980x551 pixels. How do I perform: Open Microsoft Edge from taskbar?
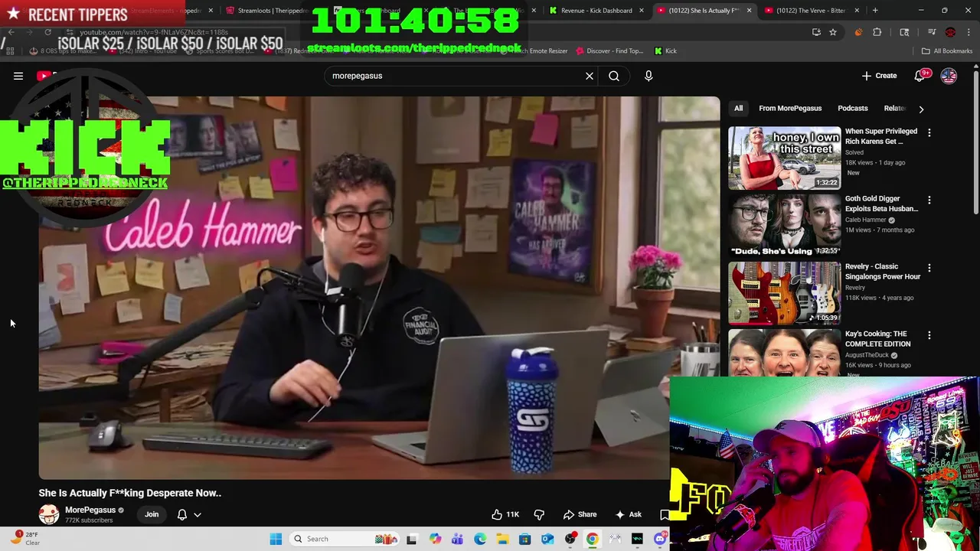click(x=480, y=539)
